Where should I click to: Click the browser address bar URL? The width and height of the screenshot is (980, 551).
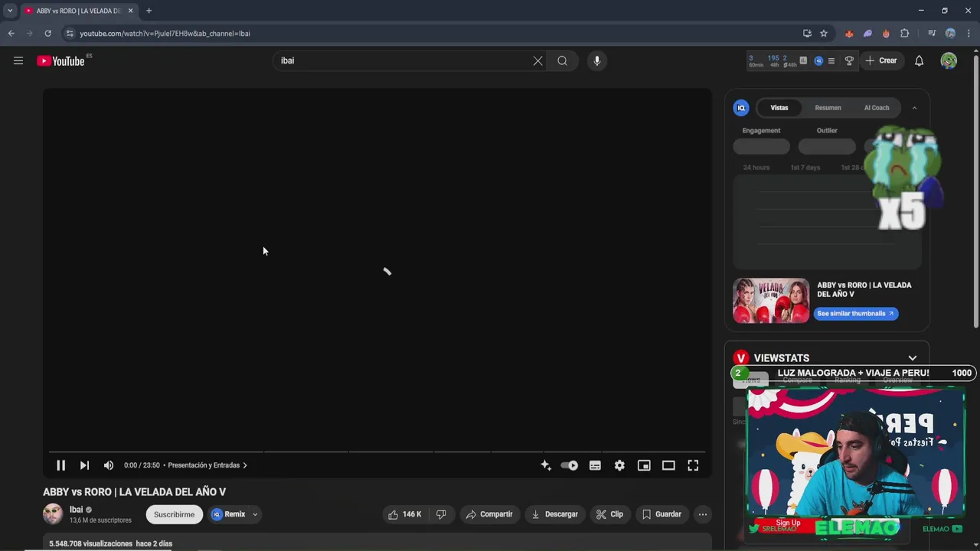[x=165, y=34]
